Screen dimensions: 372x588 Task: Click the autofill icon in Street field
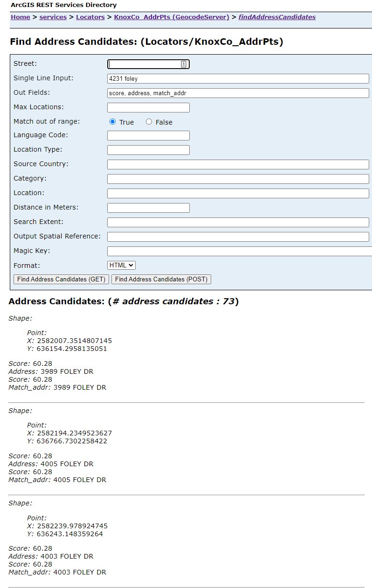tap(184, 64)
